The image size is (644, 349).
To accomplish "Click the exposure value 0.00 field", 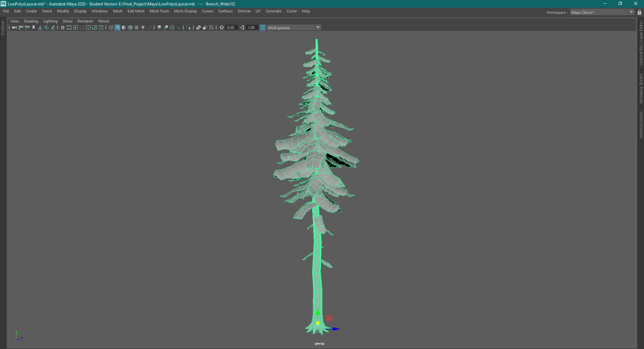I will 231,28.
